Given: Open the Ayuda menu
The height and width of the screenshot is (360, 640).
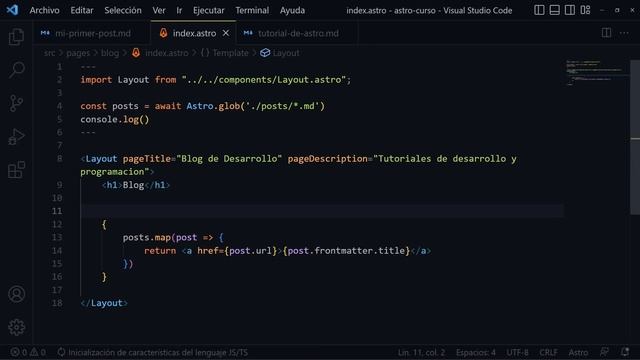Looking at the screenshot, I should pos(292,10).
